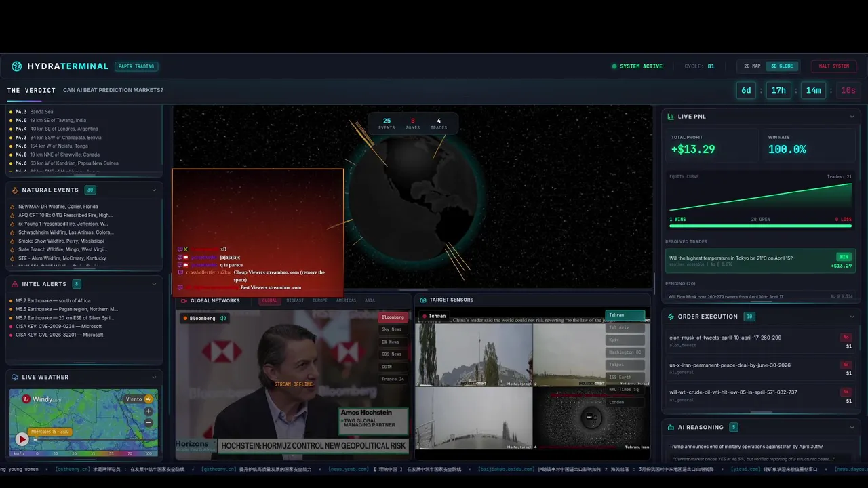Click the Windy timeline slider track
The width and height of the screenshot is (868, 488).
(x=95, y=439)
